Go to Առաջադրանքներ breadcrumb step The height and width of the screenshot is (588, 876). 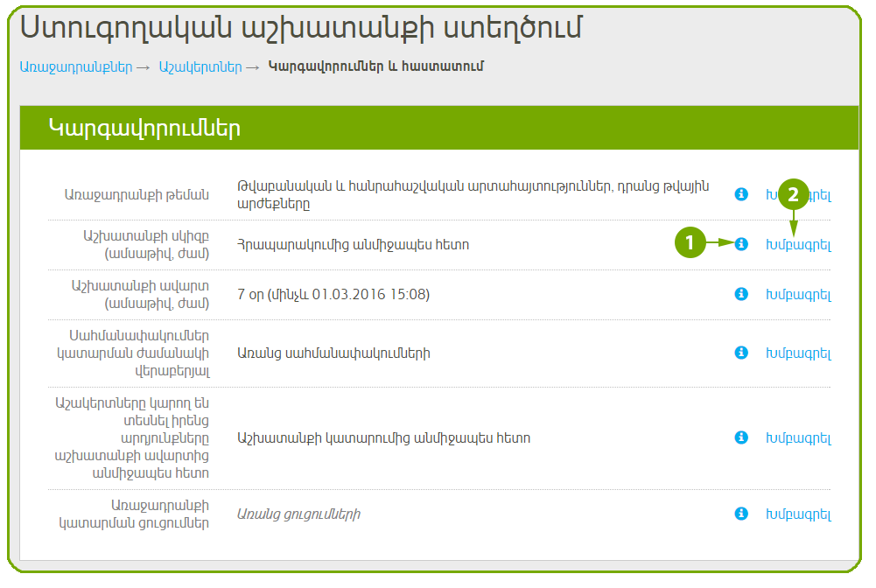[75, 67]
